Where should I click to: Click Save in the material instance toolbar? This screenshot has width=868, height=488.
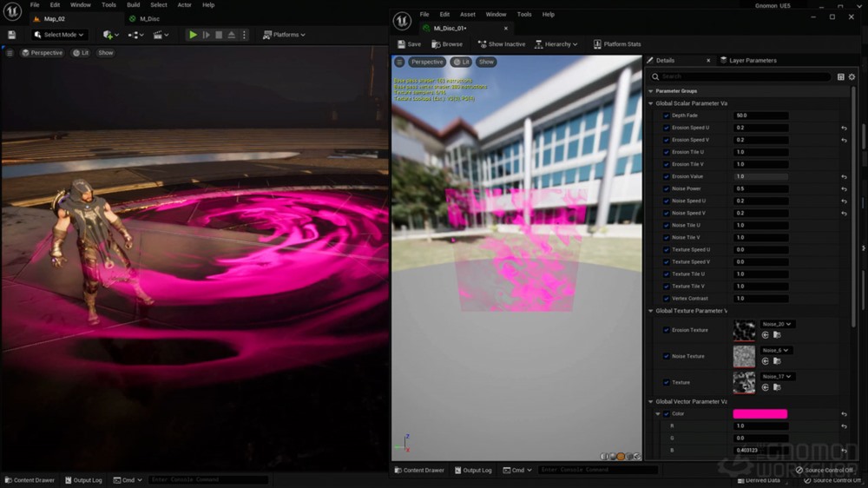click(409, 44)
